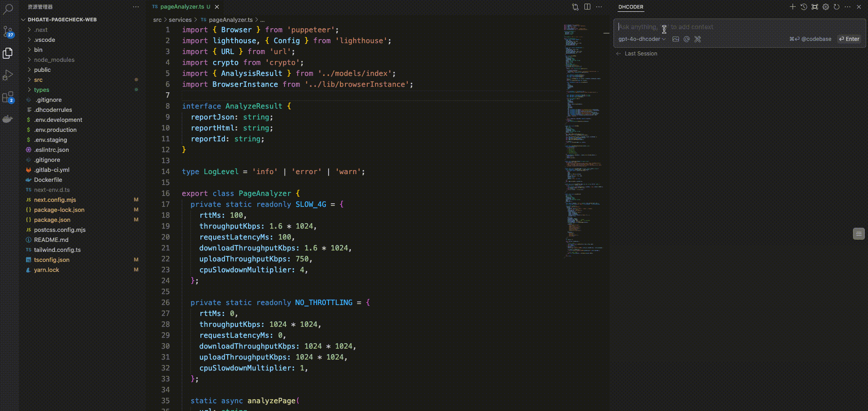Open .env.staging file
Viewport: 868px width, 411px height.
click(x=50, y=140)
